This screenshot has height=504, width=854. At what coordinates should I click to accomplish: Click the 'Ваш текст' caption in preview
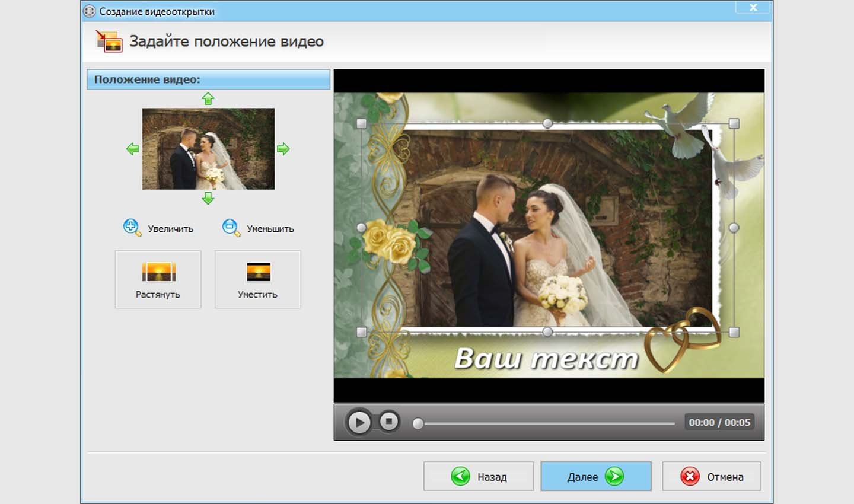[546, 359]
